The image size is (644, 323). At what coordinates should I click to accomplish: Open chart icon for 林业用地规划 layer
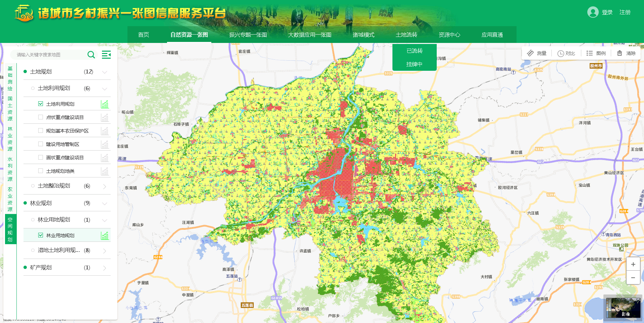point(105,236)
